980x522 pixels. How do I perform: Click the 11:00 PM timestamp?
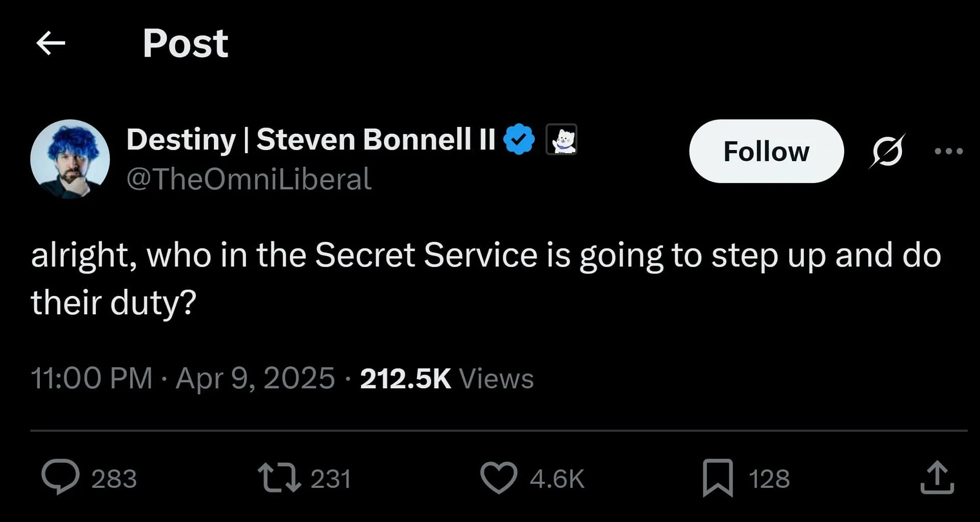tap(91, 378)
